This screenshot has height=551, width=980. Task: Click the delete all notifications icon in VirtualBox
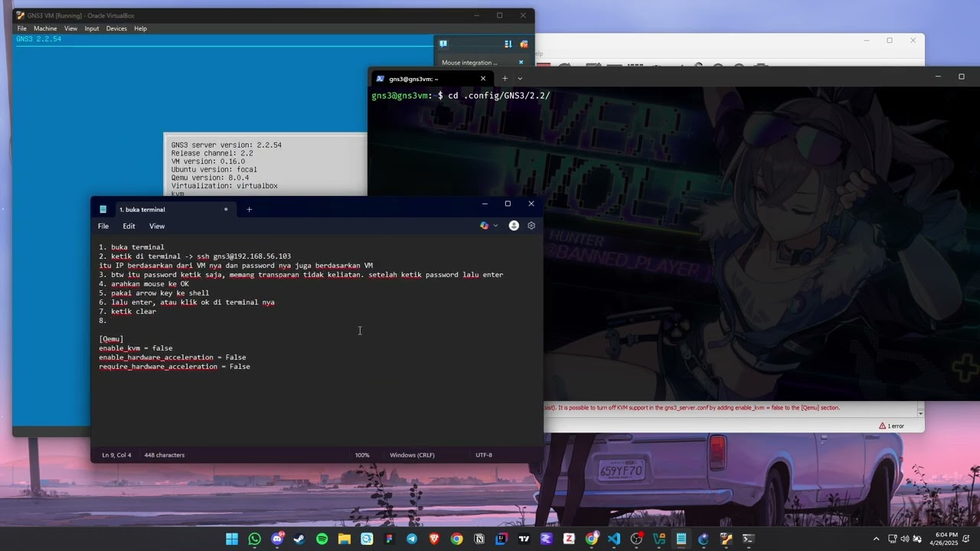tap(524, 44)
